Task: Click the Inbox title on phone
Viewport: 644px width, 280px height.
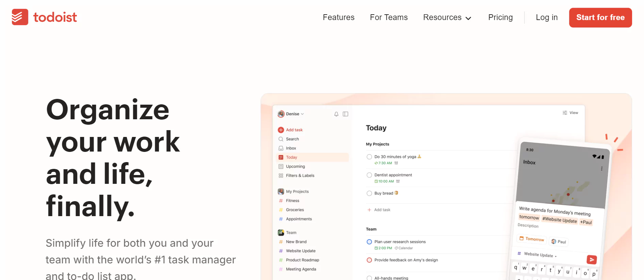Action: click(x=529, y=162)
